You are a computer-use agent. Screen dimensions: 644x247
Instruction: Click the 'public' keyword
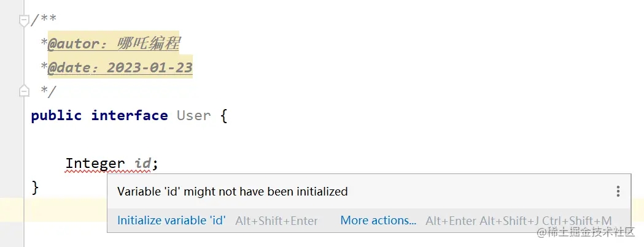click(56, 116)
